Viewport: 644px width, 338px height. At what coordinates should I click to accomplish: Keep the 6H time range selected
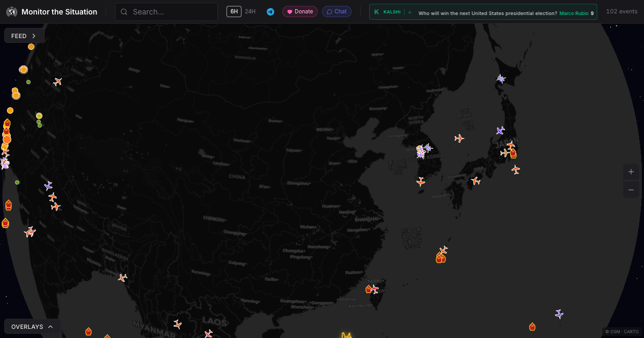pyautogui.click(x=233, y=11)
